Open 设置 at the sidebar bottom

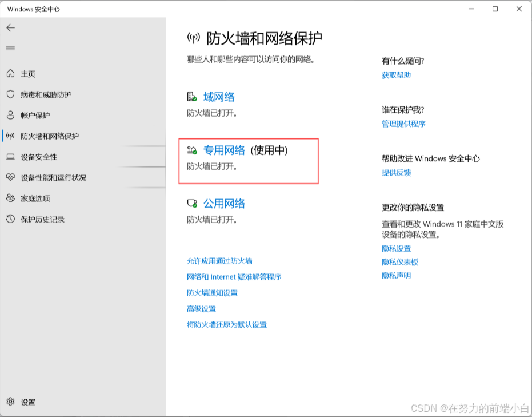tap(28, 402)
